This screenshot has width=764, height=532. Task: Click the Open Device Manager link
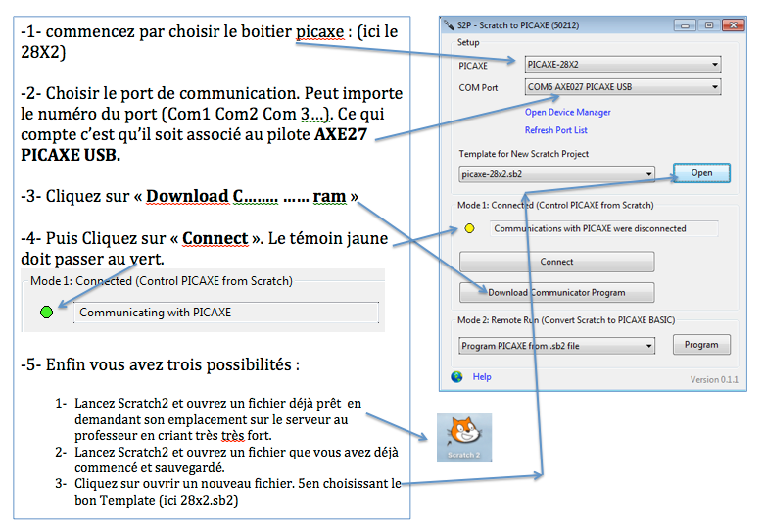(567, 113)
